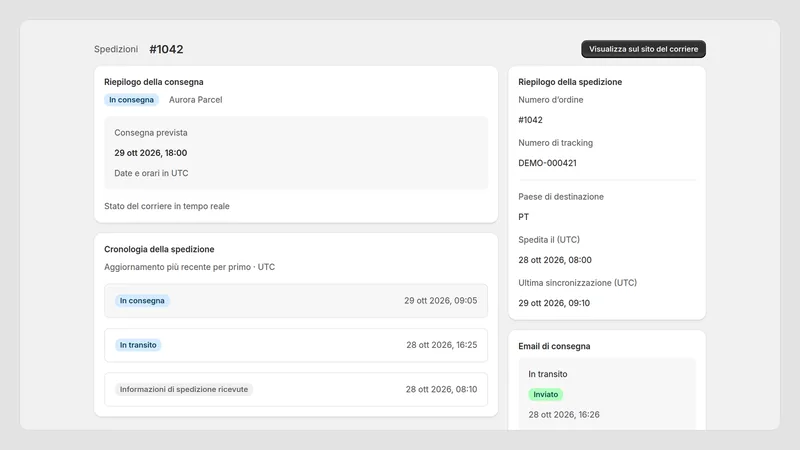Select the #1042 page heading

click(166, 49)
